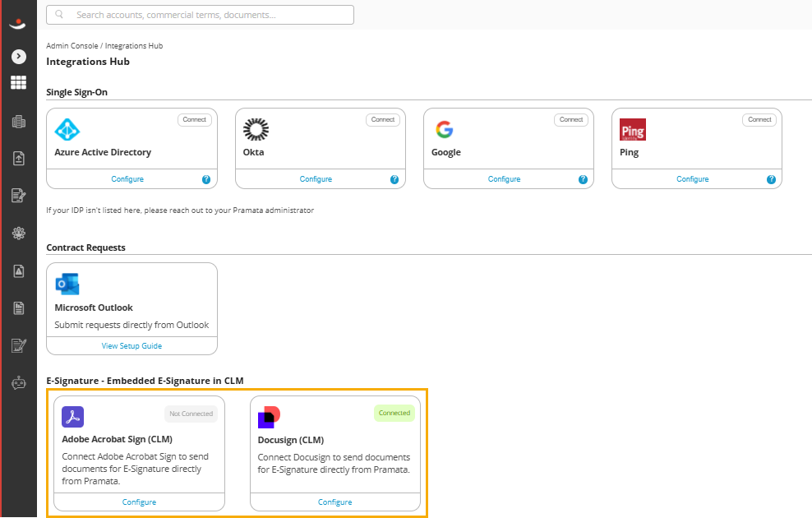Click 'Submit requests directly from Outlook' text
The width and height of the screenshot is (812, 518).
[131, 325]
